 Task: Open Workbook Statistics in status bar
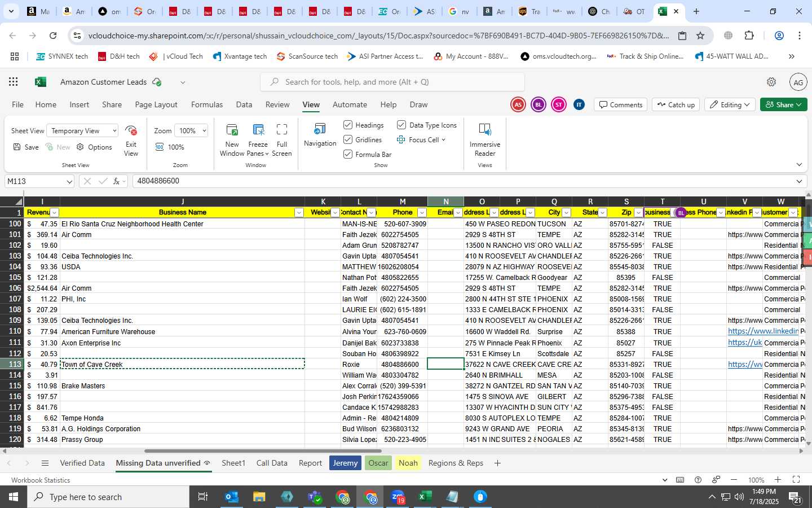click(x=41, y=480)
